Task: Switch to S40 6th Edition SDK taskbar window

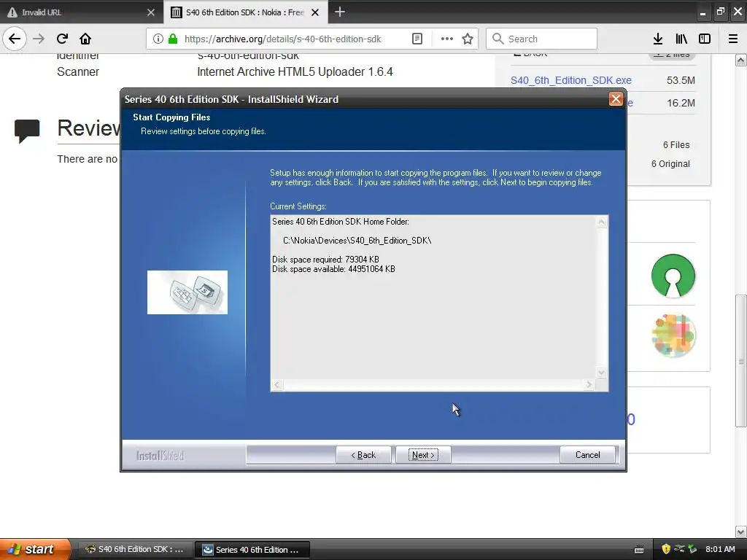Action: click(135, 550)
